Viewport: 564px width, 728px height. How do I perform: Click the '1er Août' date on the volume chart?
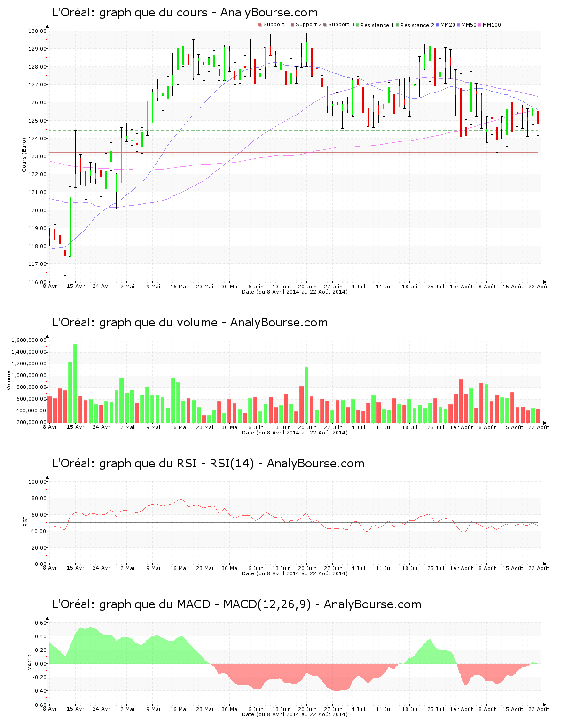coord(462,427)
